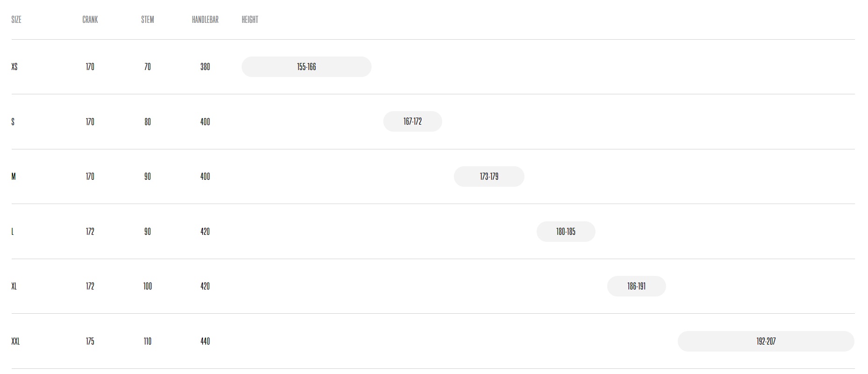Select the L size row label
The height and width of the screenshot is (374, 868).
[x=13, y=232]
